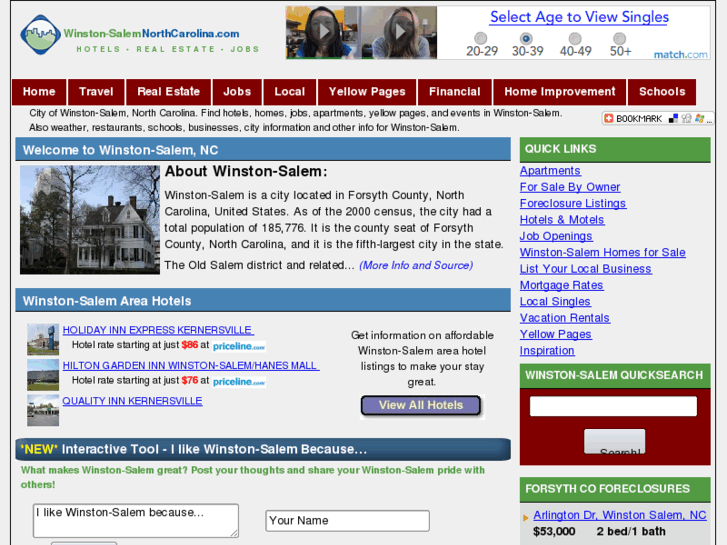Image resolution: width=727 pixels, height=545 pixels.
Task: Click the Quality Inn Kernersville thumbnail
Action: click(x=43, y=410)
